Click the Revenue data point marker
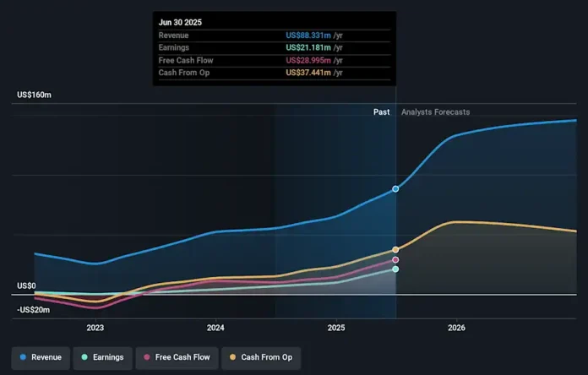This screenshot has height=375, width=588. 395,189
